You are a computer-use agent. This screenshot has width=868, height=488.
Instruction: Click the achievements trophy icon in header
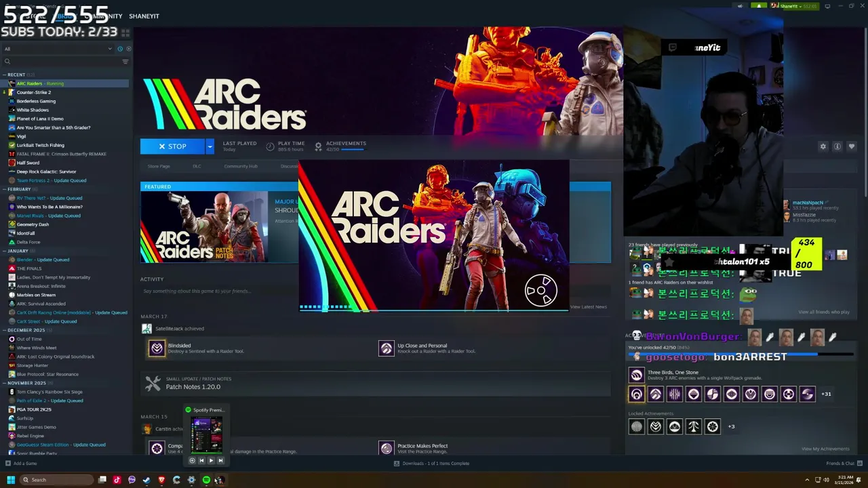pos(318,146)
